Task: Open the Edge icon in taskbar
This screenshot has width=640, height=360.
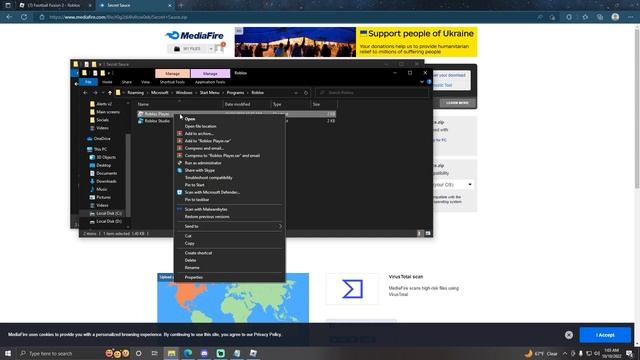Action: (188, 353)
